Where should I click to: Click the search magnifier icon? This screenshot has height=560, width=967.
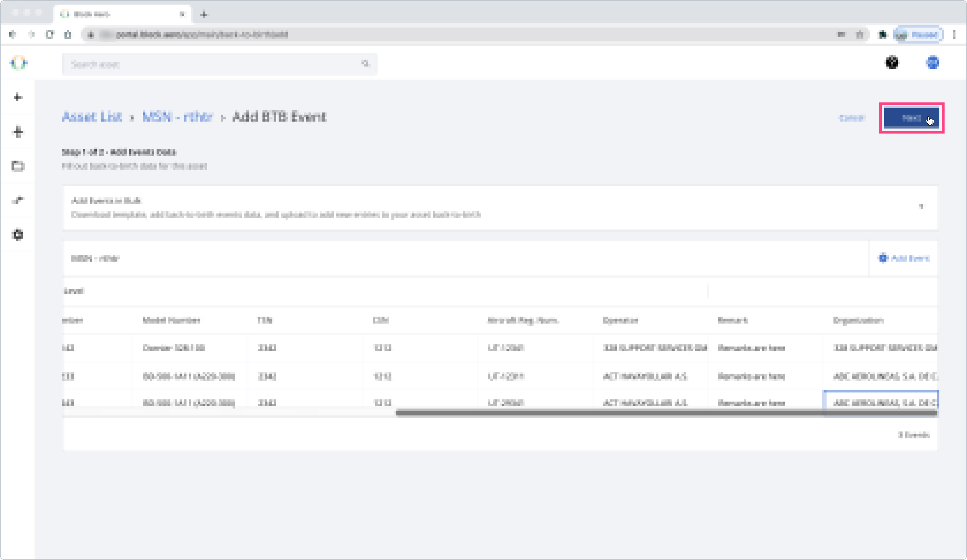(x=365, y=64)
